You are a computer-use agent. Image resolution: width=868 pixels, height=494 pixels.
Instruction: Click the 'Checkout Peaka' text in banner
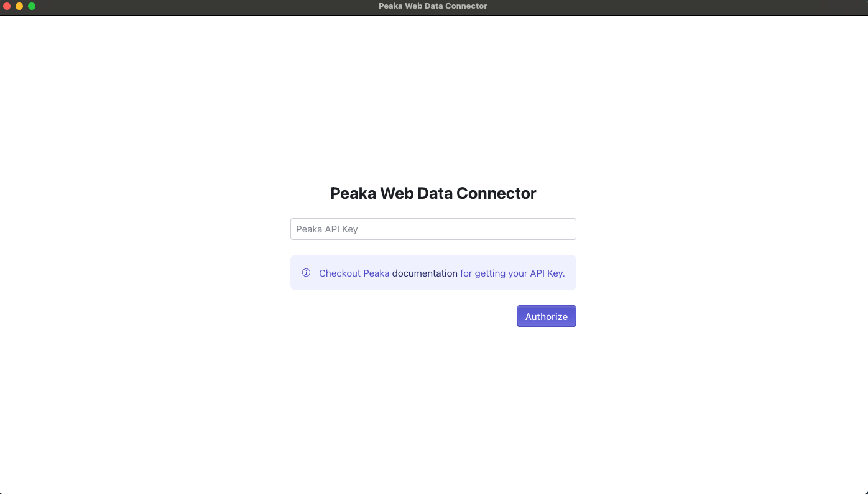coord(354,273)
